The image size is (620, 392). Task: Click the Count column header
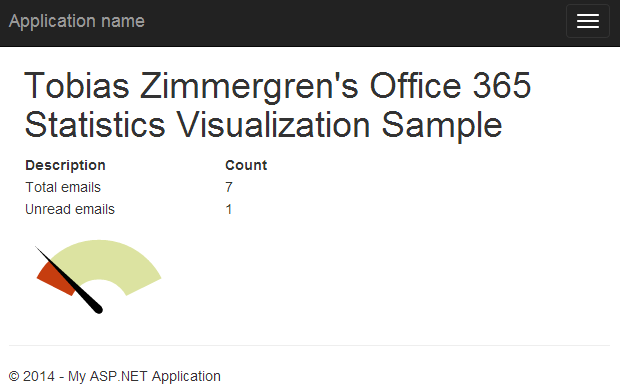pyautogui.click(x=246, y=165)
